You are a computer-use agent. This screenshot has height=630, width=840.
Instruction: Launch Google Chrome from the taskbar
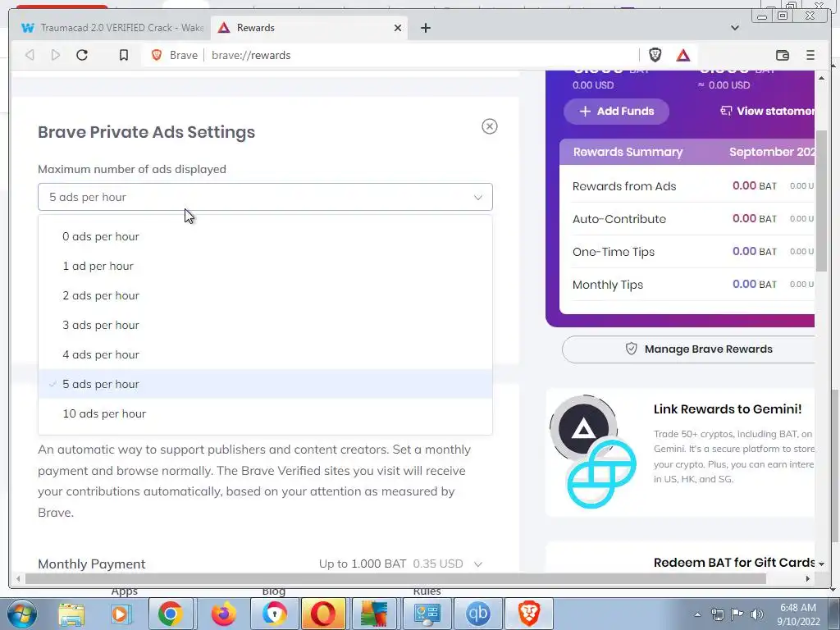171,614
